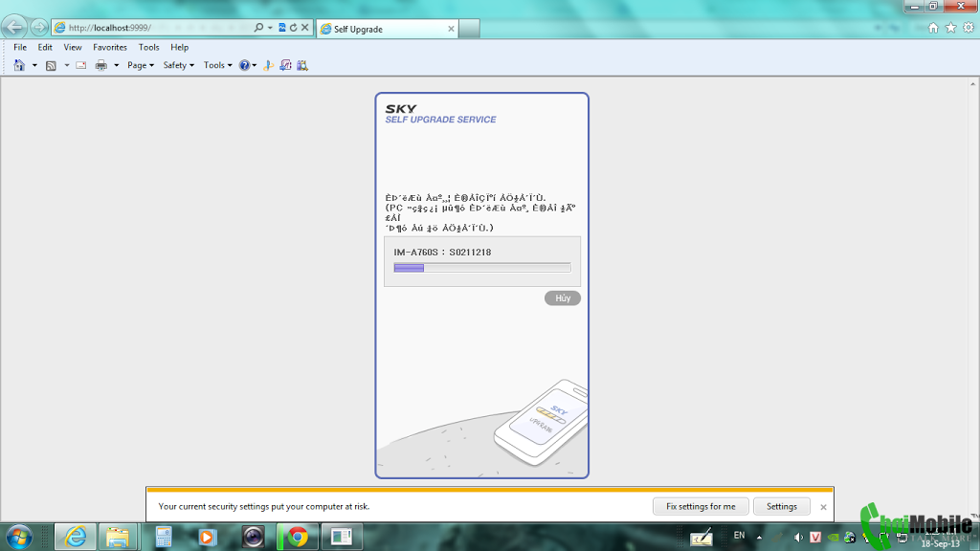Viewport: 980px width, 551px height.
Task: Open Google Chrome from the taskbar
Action: 298,537
